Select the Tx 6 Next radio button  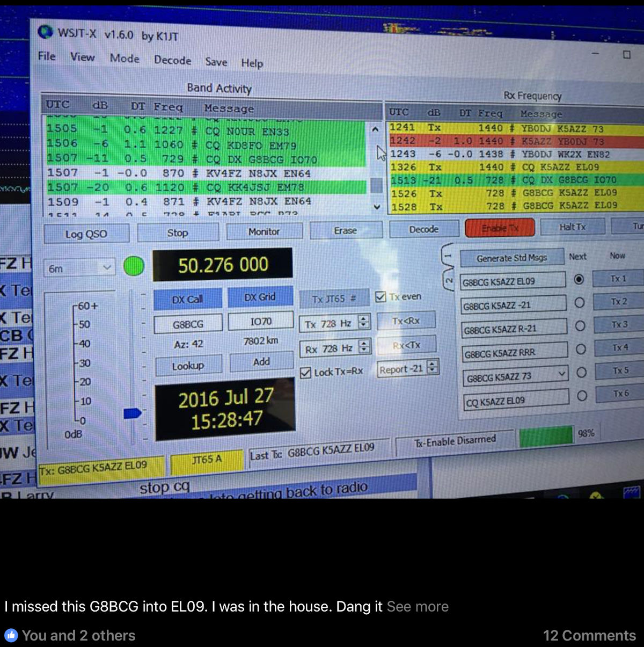(581, 396)
